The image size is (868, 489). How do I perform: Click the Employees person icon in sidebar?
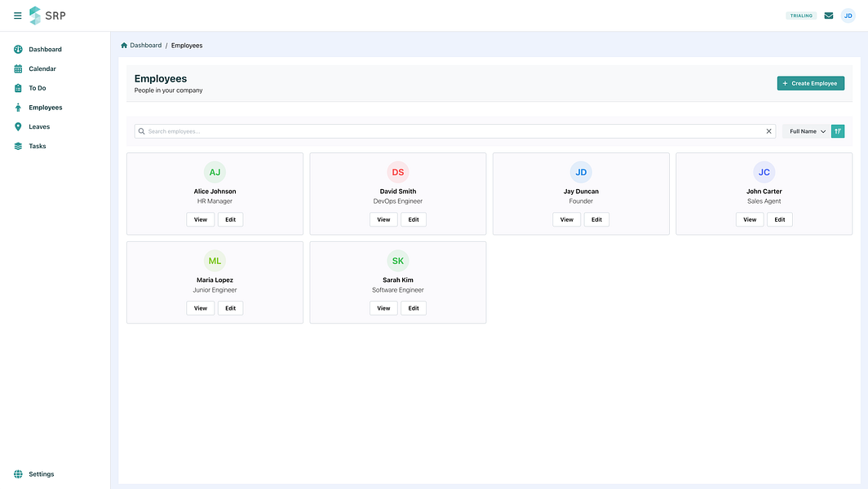[18, 108]
